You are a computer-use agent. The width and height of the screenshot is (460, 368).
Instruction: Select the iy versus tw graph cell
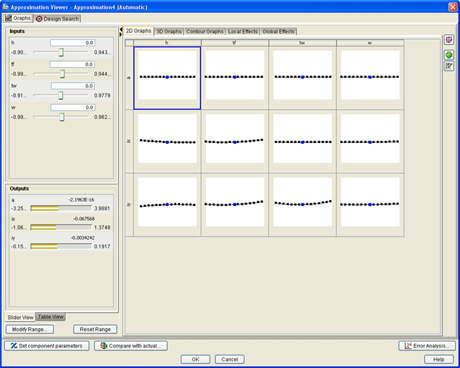point(303,205)
